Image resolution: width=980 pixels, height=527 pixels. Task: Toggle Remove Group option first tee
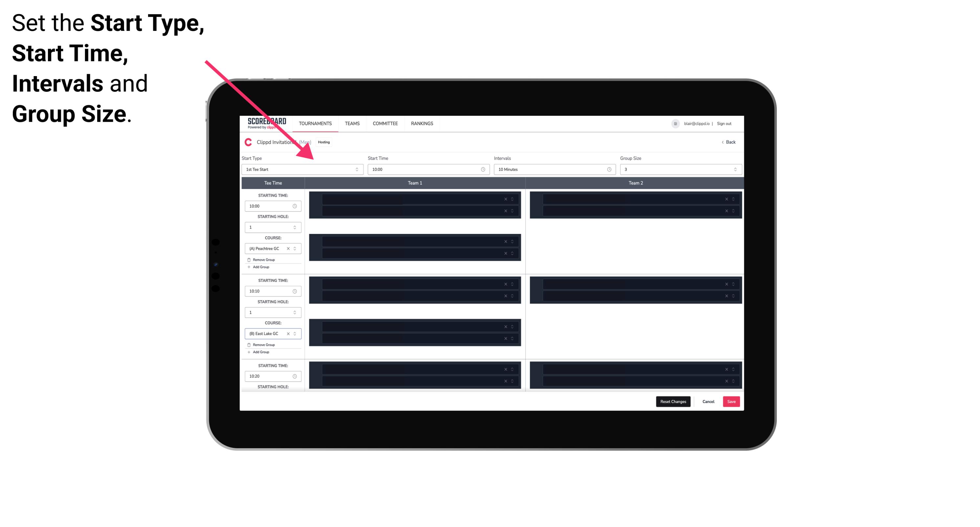pyautogui.click(x=263, y=260)
